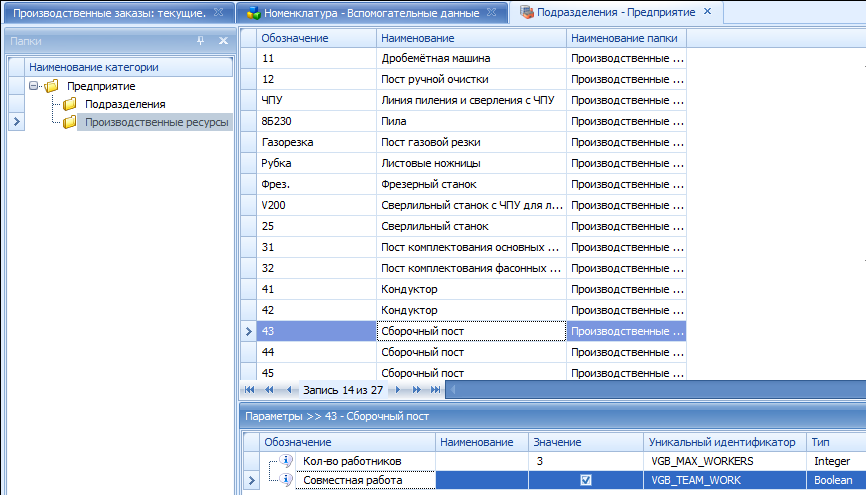Close the Папки side panel
The height and width of the screenshot is (495, 866).
click(x=223, y=41)
